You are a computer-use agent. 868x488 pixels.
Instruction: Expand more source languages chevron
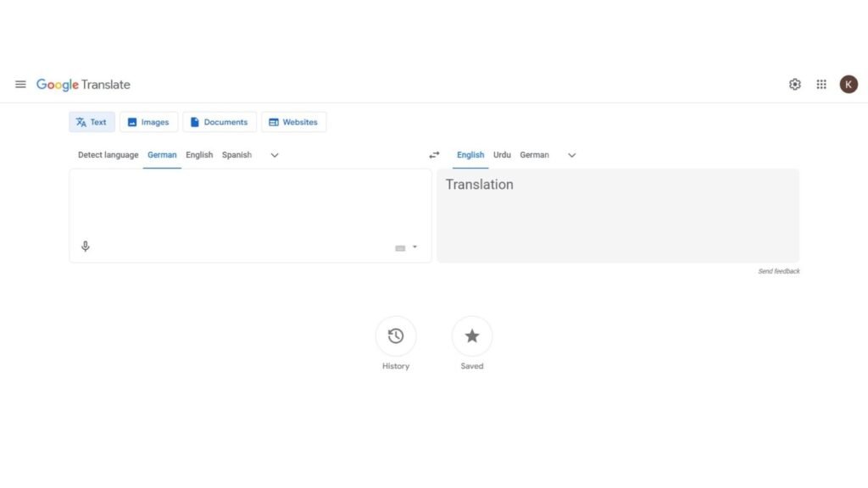(x=275, y=155)
